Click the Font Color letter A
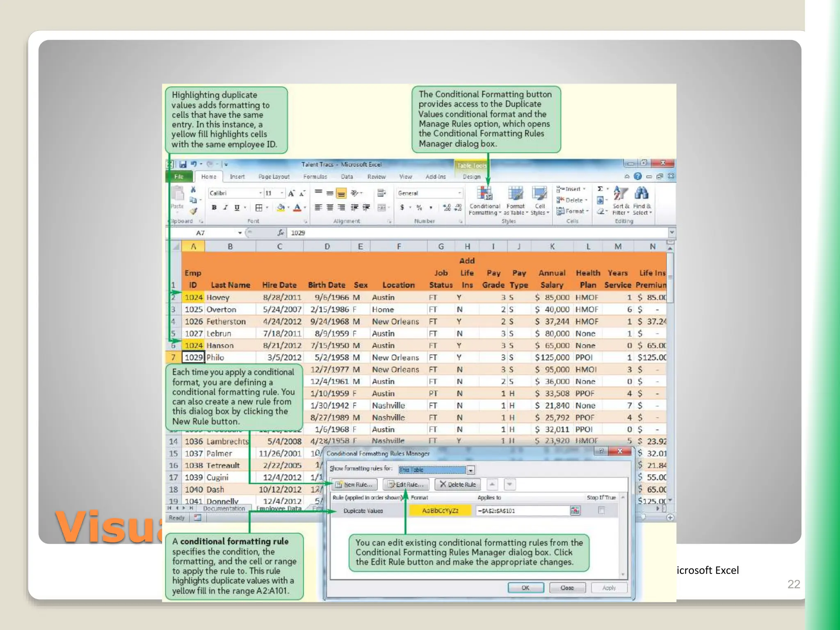 pos(297,208)
